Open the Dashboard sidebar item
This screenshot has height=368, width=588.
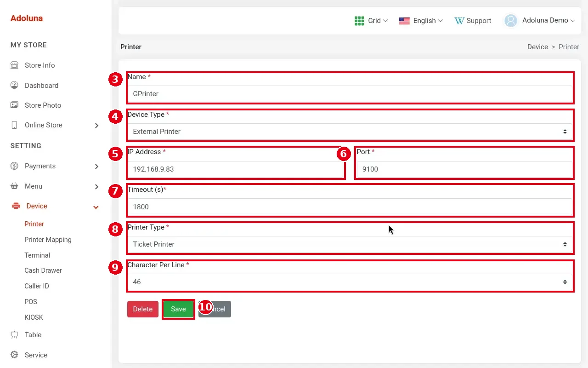(x=41, y=85)
